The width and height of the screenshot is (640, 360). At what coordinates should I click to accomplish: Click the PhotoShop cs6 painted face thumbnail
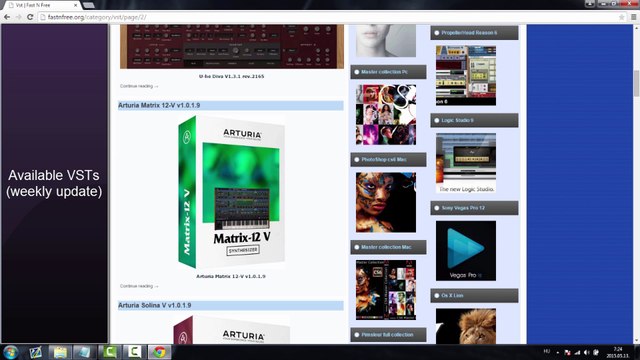click(386, 202)
